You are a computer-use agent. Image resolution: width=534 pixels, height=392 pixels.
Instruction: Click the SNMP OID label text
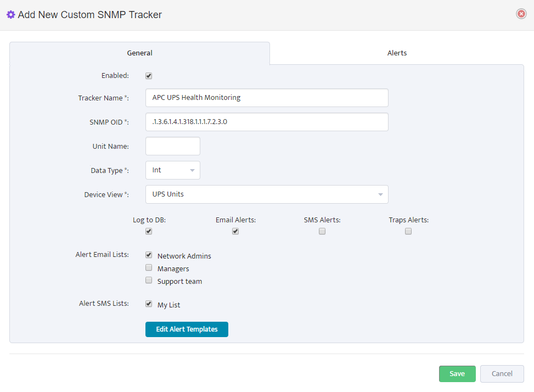[109, 122]
